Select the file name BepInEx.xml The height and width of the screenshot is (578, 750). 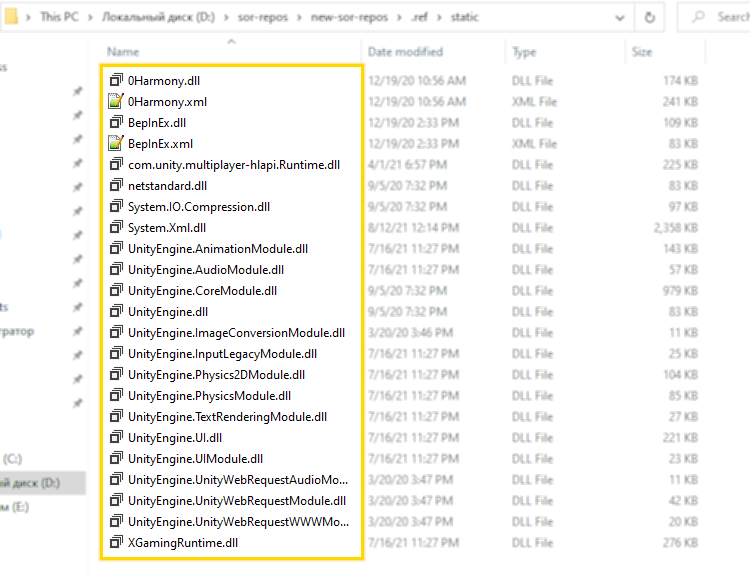click(160, 144)
